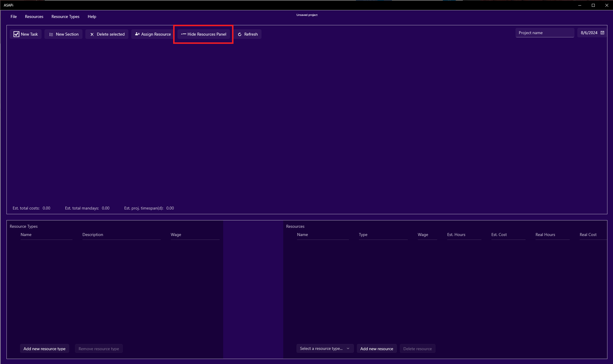This screenshot has width=613, height=364.
Task: Click Remove resource type
Action: click(99, 348)
